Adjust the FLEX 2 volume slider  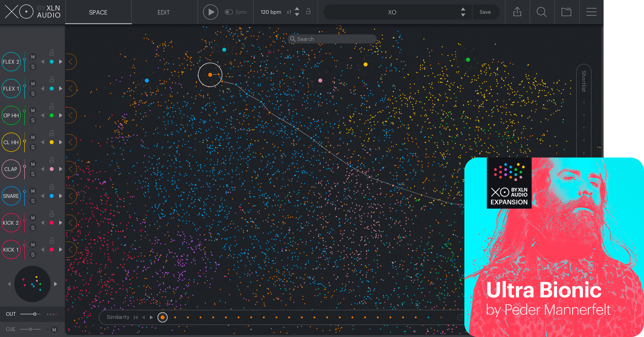point(24,61)
